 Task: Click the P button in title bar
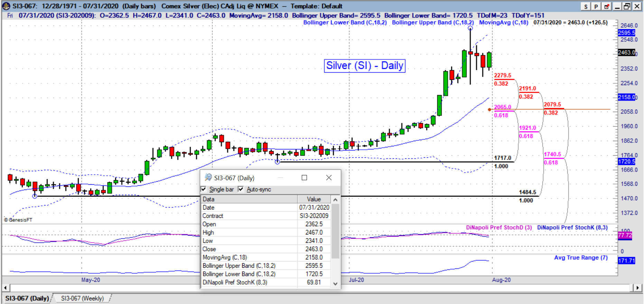[596, 7]
